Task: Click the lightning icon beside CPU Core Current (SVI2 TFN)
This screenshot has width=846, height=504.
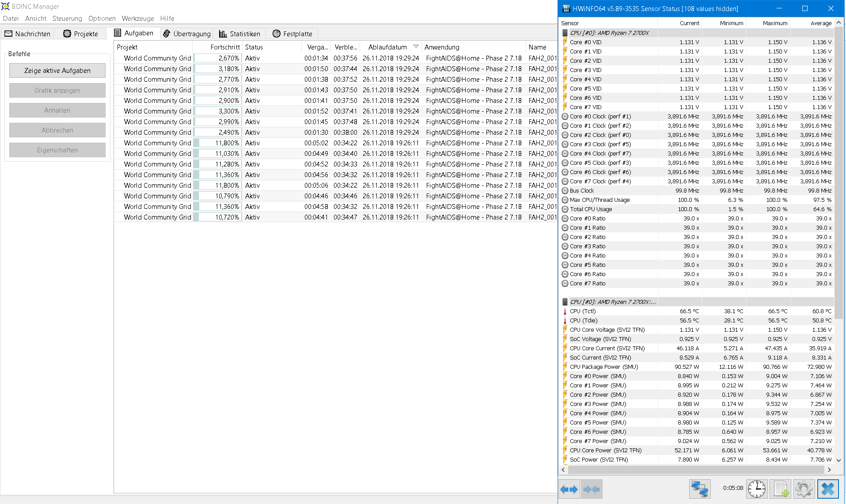Action: (x=565, y=348)
